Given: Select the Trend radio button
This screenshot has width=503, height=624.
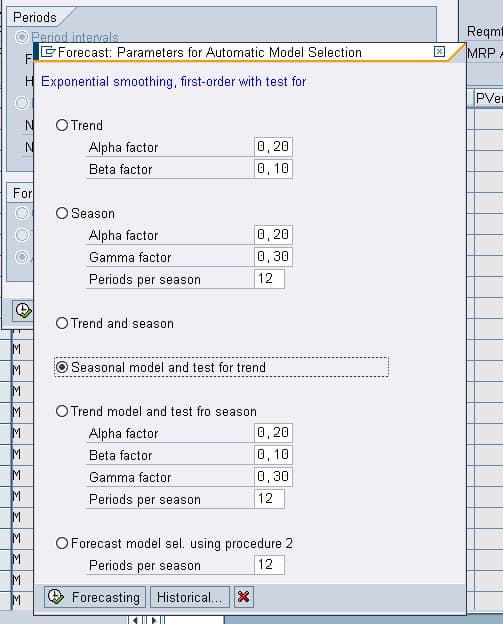Looking at the screenshot, I should tap(62, 125).
